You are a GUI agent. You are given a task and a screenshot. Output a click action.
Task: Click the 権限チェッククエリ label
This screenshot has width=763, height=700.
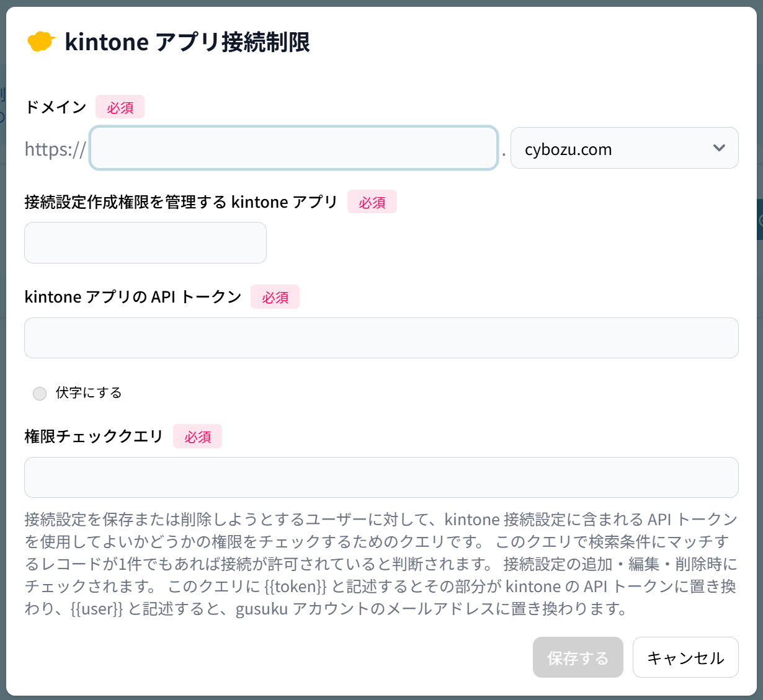(x=94, y=436)
